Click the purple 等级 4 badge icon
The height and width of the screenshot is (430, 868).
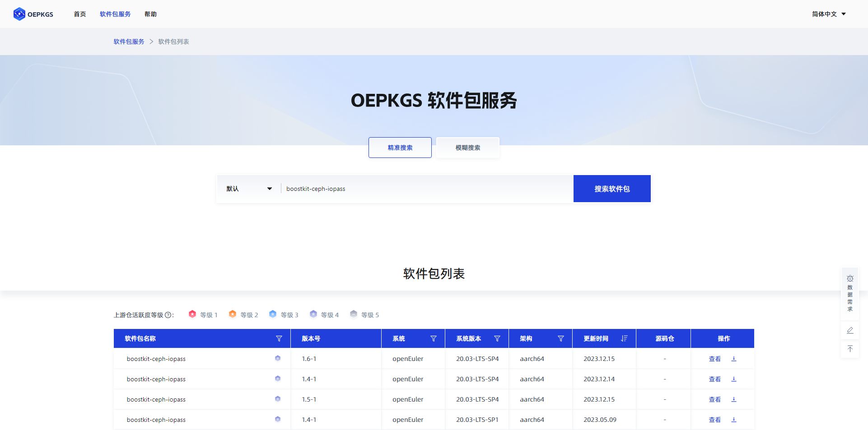pos(313,314)
